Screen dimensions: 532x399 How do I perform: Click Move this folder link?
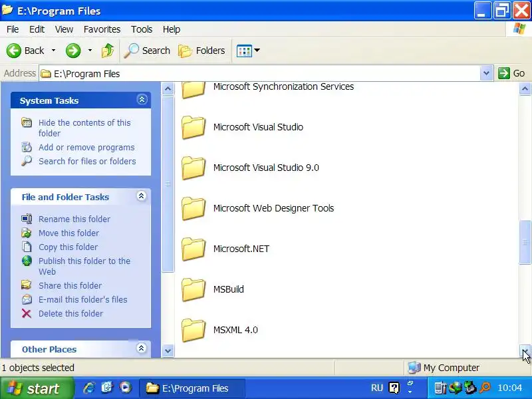click(69, 233)
